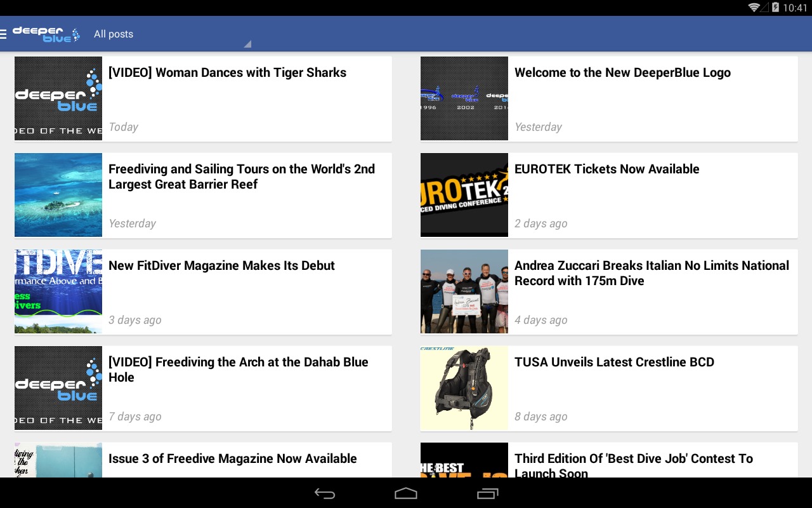The image size is (812, 508).
Task: Open the Woman Dances with Tiger Sharks post
Action: point(203,98)
